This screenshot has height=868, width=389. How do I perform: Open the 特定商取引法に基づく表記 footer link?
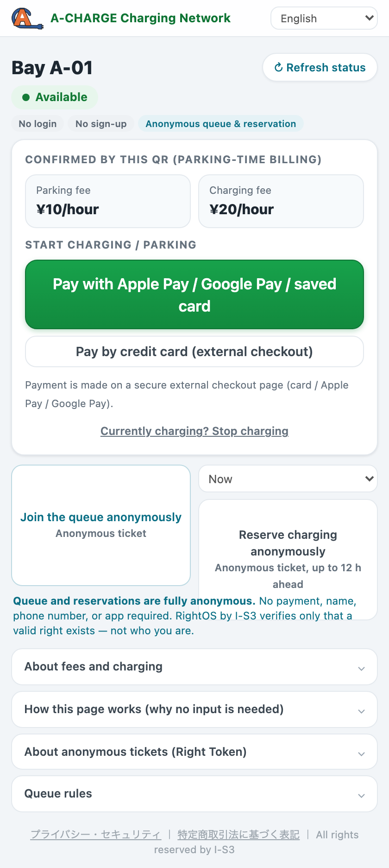point(238,835)
